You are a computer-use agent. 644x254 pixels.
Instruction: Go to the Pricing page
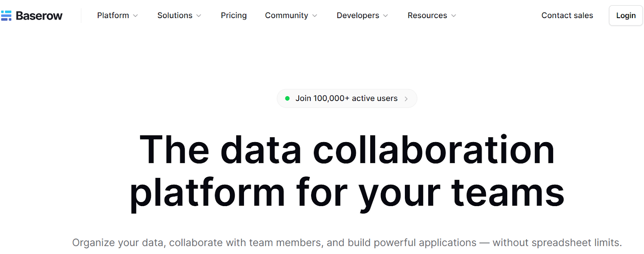pyautogui.click(x=234, y=16)
